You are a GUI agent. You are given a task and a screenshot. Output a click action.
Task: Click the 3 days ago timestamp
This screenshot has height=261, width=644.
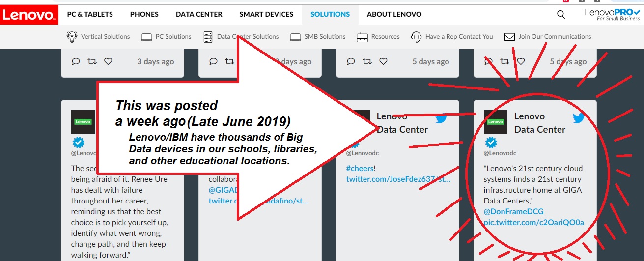(x=156, y=61)
